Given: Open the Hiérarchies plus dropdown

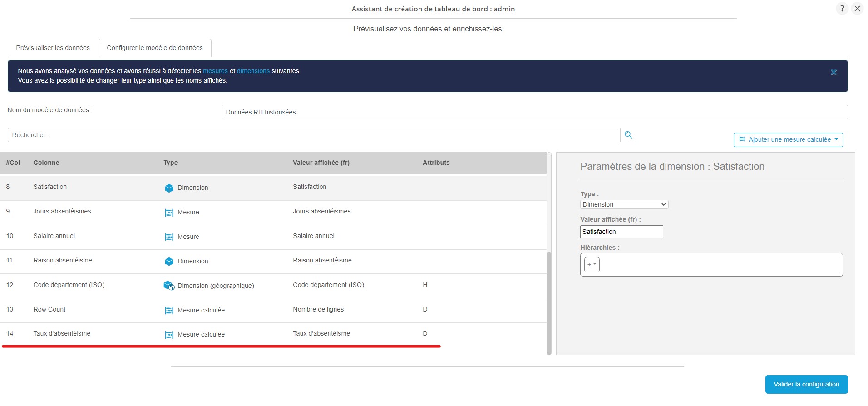Looking at the screenshot, I should click(x=592, y=264).
